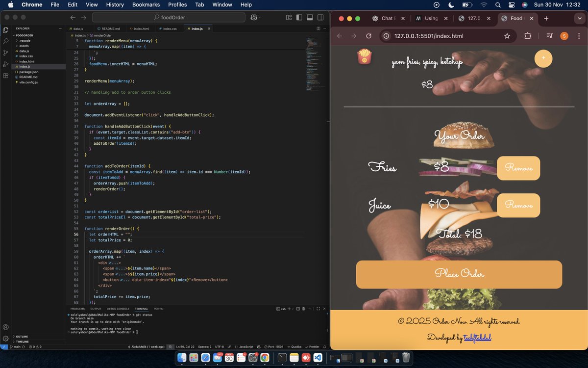The width and height of the screenshot is (588, 368).
Task: Toggle the Primary Sidebar layout control
Action: [299, 17]
